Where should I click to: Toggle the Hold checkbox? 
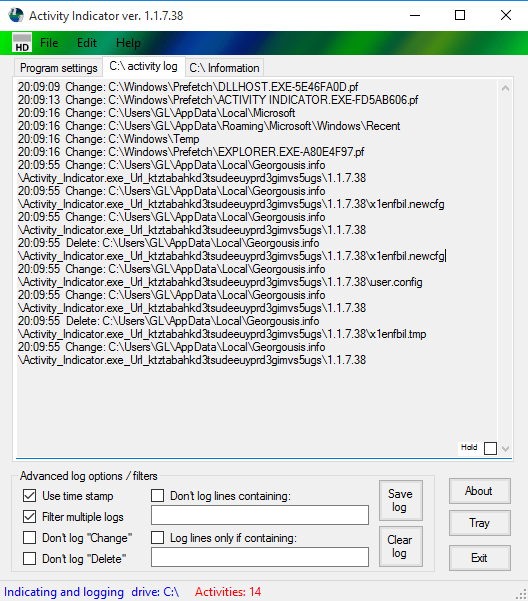point(490,448)
